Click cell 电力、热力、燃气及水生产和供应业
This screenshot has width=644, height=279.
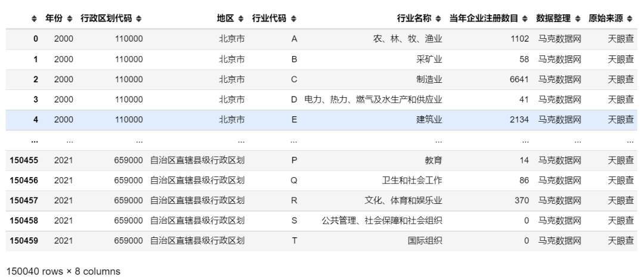pyautogui.click(x=373, y=100)
